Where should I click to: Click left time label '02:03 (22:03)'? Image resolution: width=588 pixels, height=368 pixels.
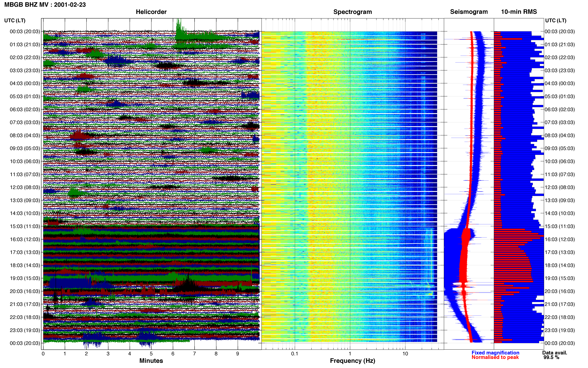25,57
